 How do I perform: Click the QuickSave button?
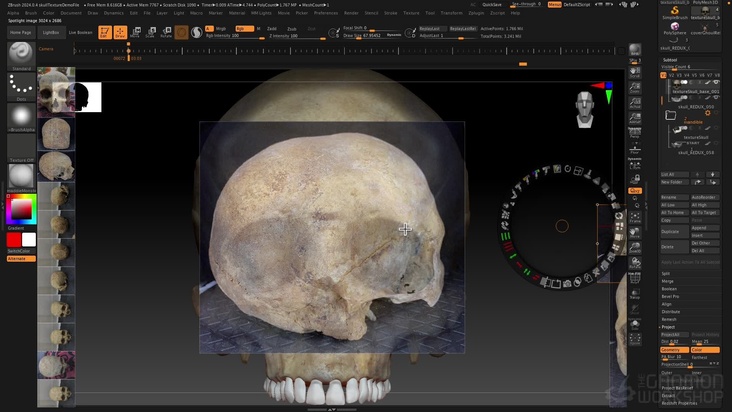[492, 5]
